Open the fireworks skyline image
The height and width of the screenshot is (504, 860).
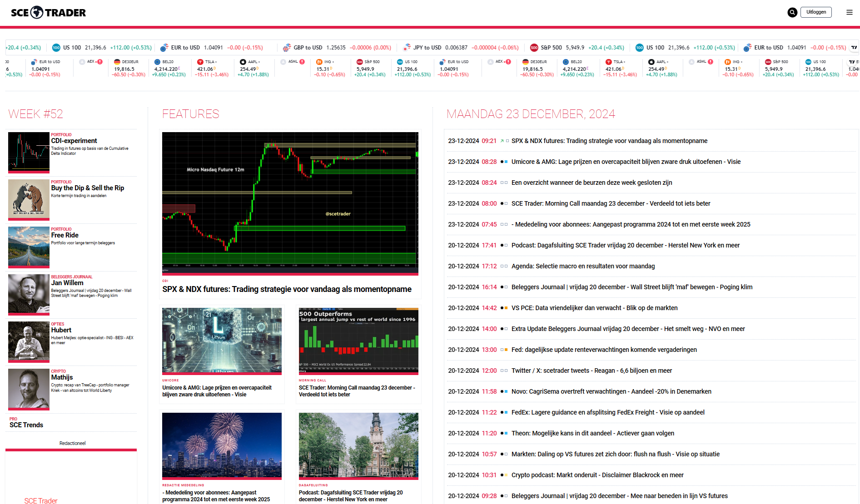point(222,446)
